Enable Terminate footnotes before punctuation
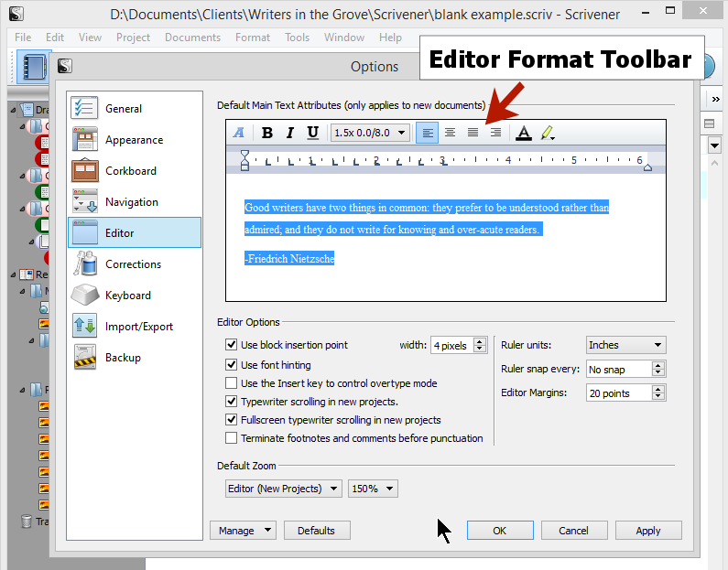 point(232,438)
